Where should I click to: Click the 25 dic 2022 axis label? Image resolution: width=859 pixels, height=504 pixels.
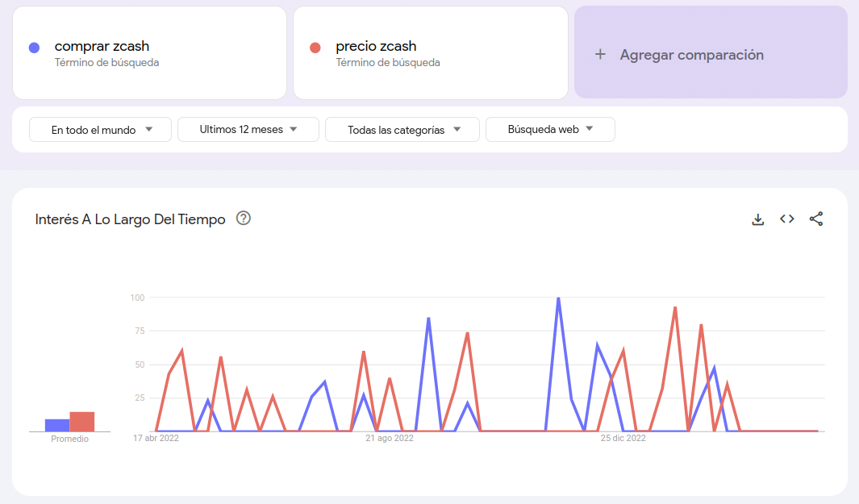click(623, 438)
